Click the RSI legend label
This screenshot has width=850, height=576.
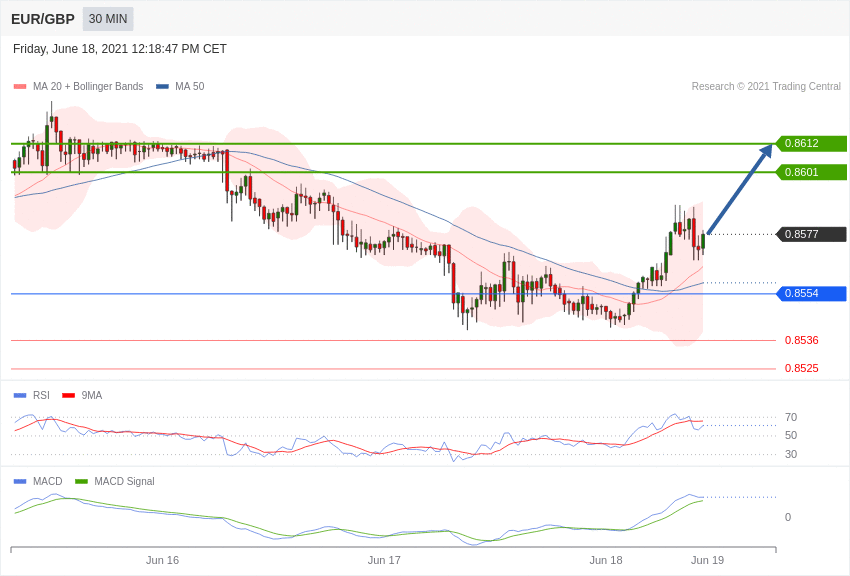(x=41, y=396)
